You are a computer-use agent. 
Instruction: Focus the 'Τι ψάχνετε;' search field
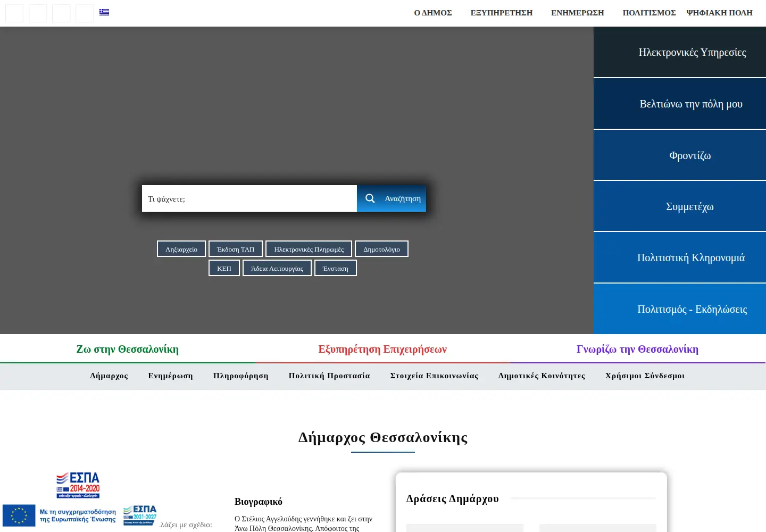pos(249,198)
